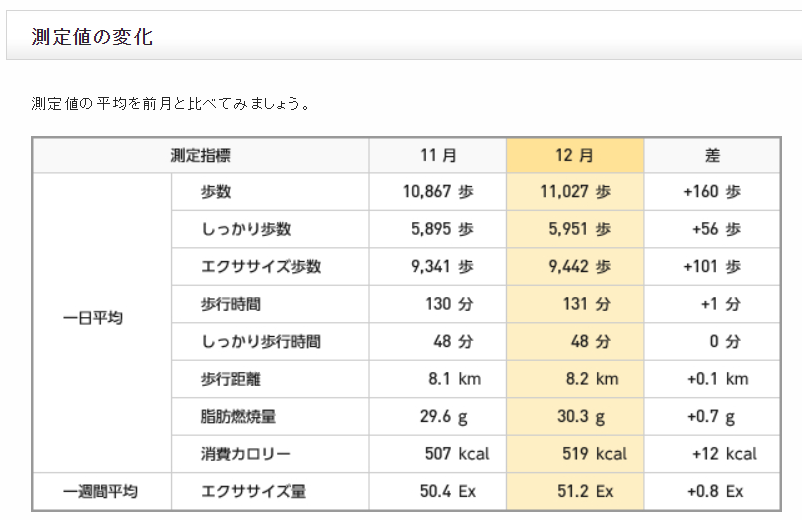
Task: Click the 消費カロリー row label
Action: [x=246, y=454]
